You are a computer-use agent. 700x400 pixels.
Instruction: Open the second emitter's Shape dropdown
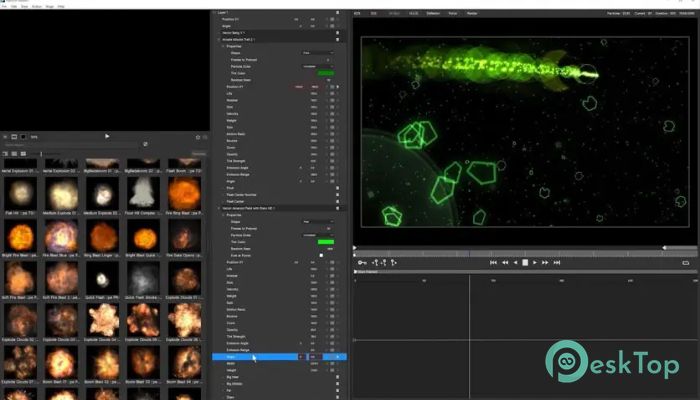318,221
